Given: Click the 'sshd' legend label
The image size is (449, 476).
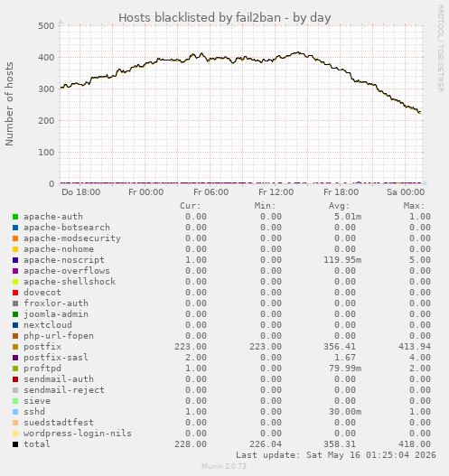Looking at the screenshot, I should point(34,412).
